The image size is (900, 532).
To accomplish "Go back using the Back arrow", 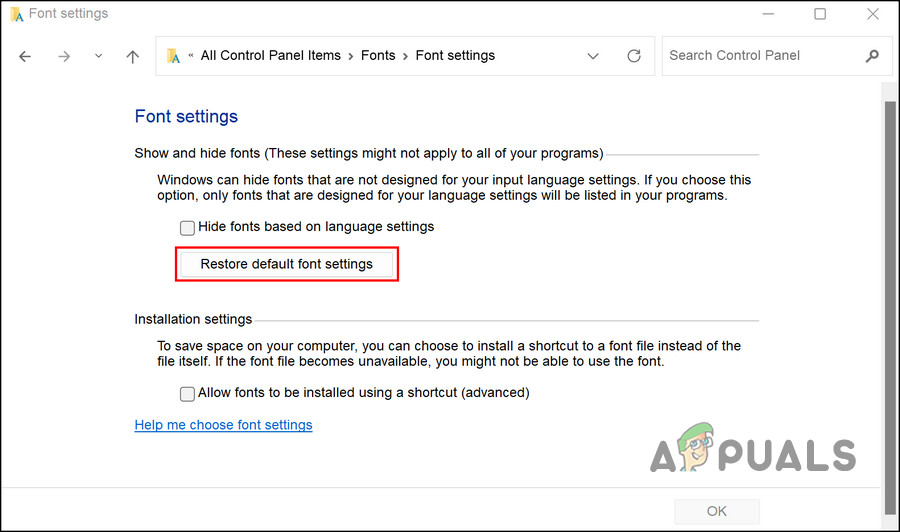I will click(x=25, y=56).
